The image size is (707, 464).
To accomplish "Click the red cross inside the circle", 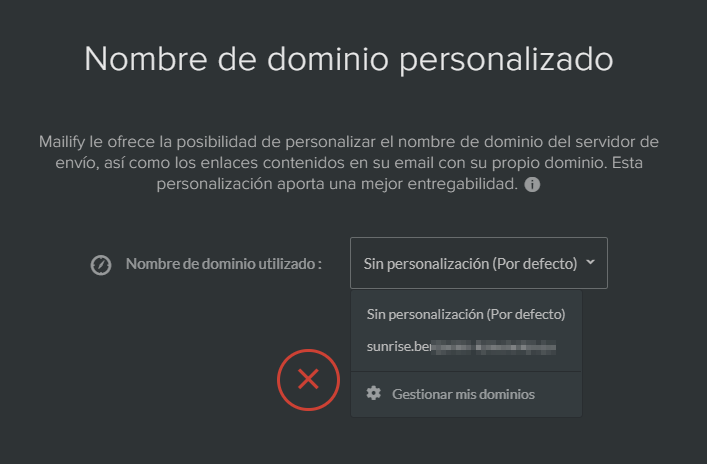I will pyautogui.click(x=308, y=379).
